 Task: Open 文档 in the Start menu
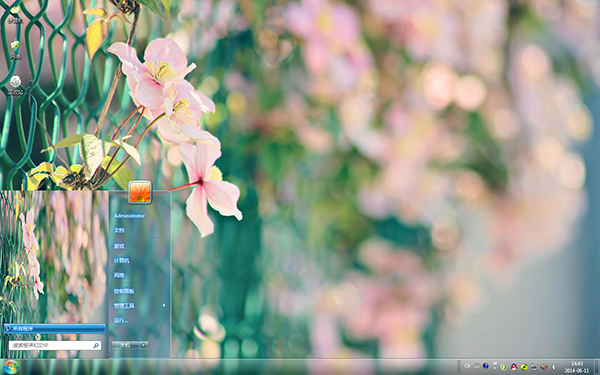point(119,230)
